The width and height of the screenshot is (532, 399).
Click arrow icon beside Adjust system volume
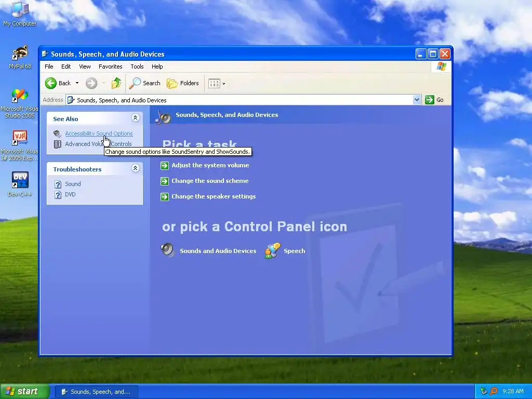pyautogui.click(x=165, y=166)
